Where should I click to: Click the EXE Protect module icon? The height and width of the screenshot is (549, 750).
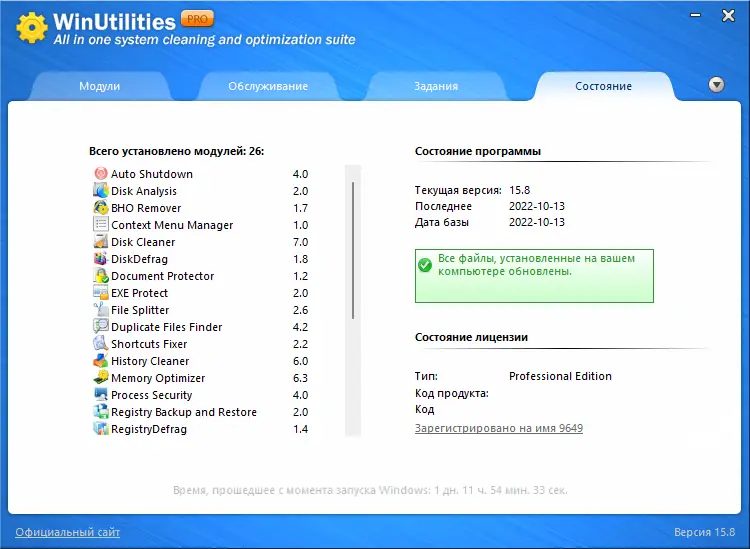pyautogui.click(x=100, y=293)
